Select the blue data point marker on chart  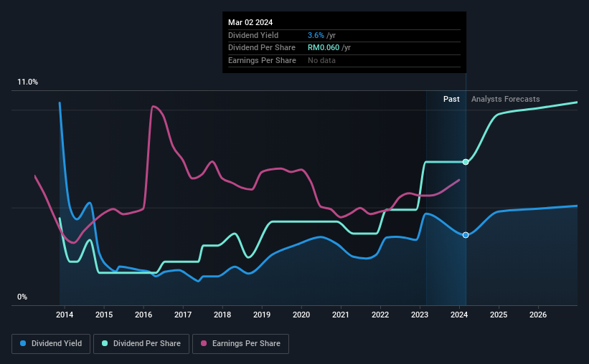coord(466,235)
